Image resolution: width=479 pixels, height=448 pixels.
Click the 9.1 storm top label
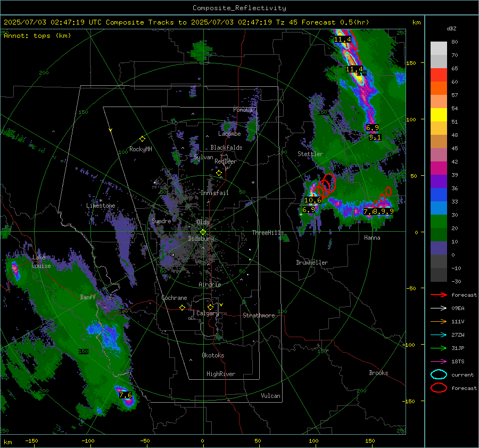pos(375,137)
